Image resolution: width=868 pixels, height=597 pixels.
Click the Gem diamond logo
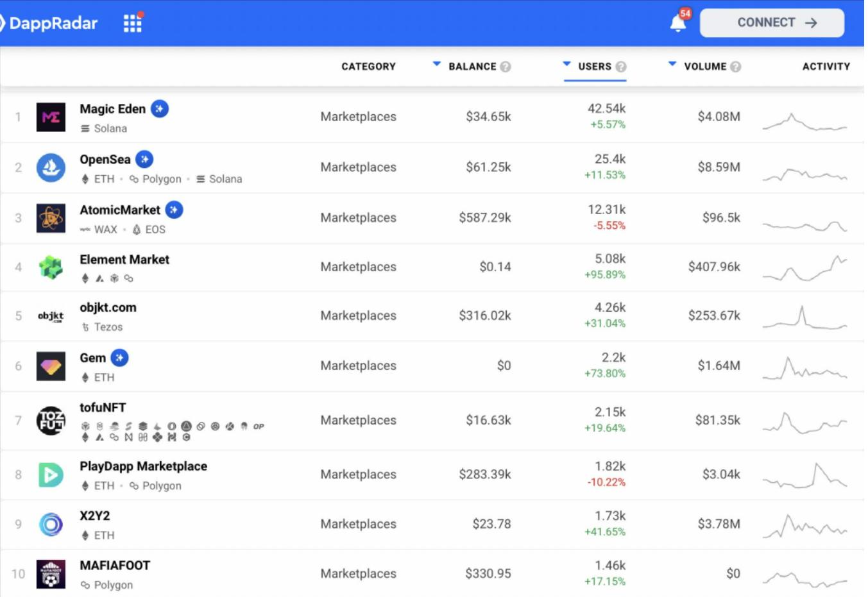tap(51, 366)
